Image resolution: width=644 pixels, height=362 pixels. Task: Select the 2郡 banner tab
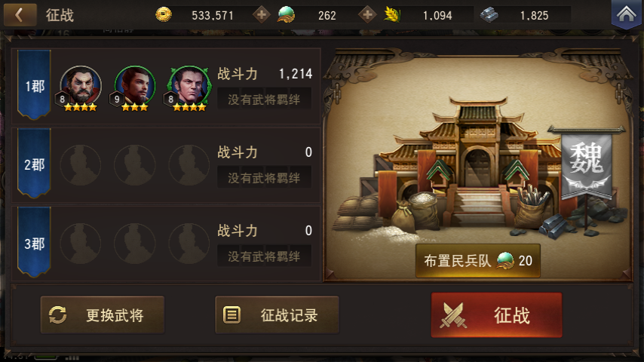tap(34, 163)
